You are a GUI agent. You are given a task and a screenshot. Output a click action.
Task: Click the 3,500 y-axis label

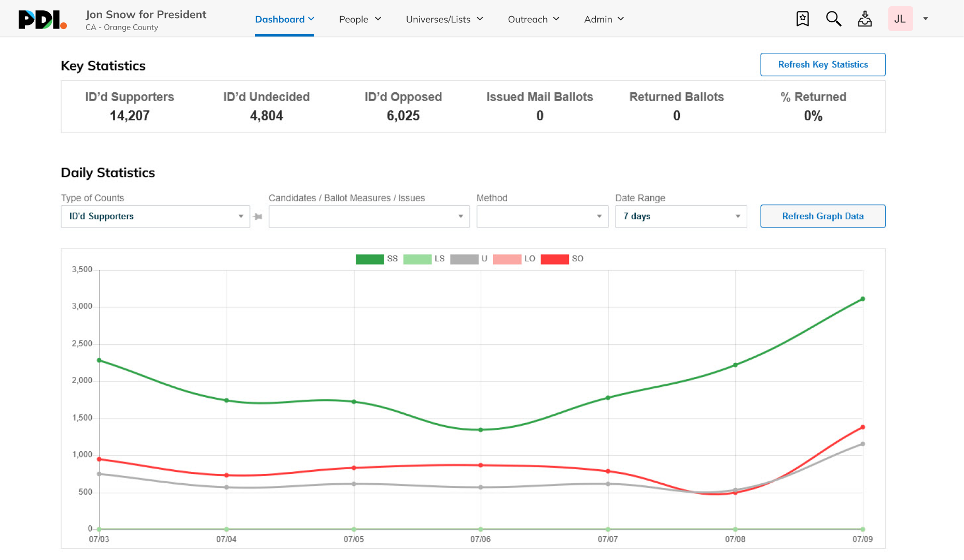[82, 270]
